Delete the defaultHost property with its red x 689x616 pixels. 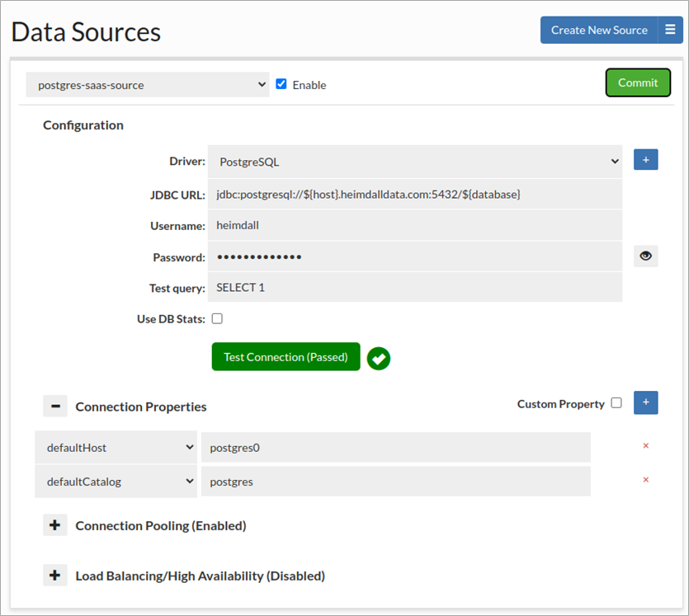point(645,445)
